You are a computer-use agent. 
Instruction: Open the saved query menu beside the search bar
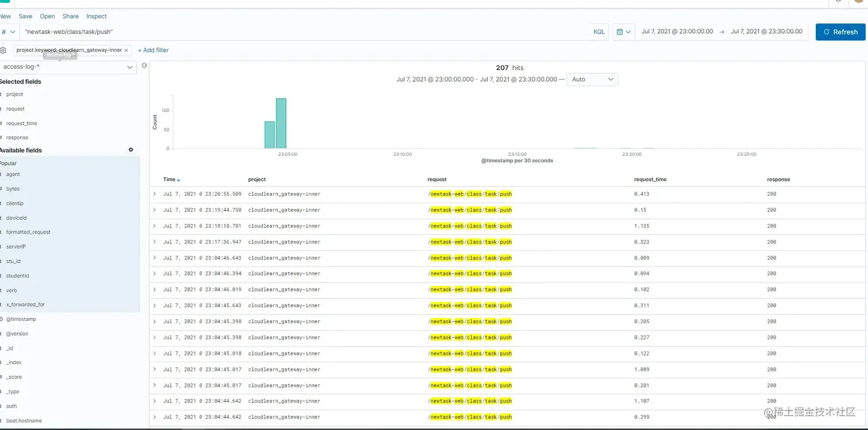coord(8,32)
